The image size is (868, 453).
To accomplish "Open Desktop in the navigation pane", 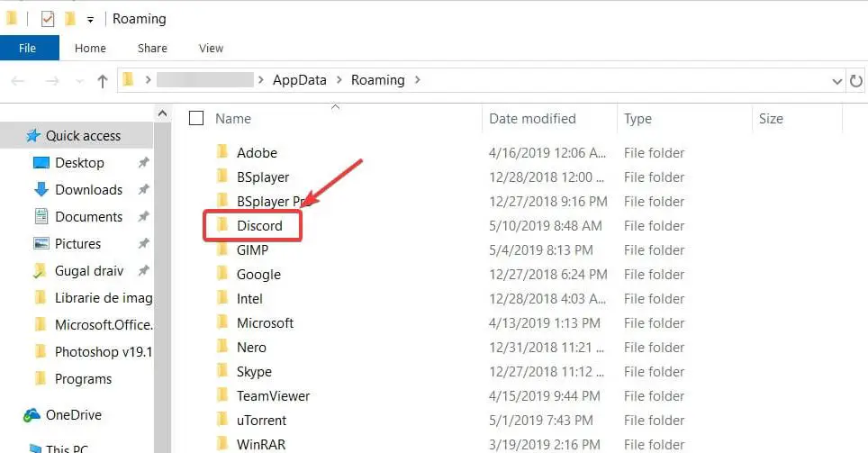I will 79,163.
